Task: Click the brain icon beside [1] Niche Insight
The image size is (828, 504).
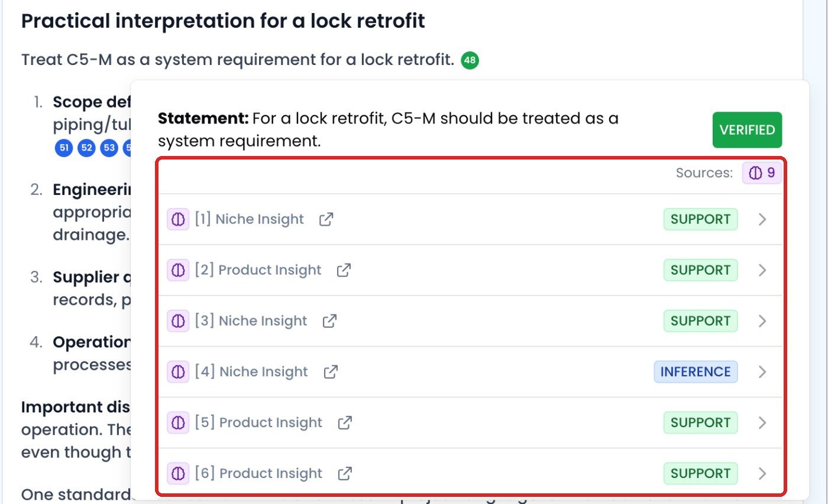Action: [177, 219]
